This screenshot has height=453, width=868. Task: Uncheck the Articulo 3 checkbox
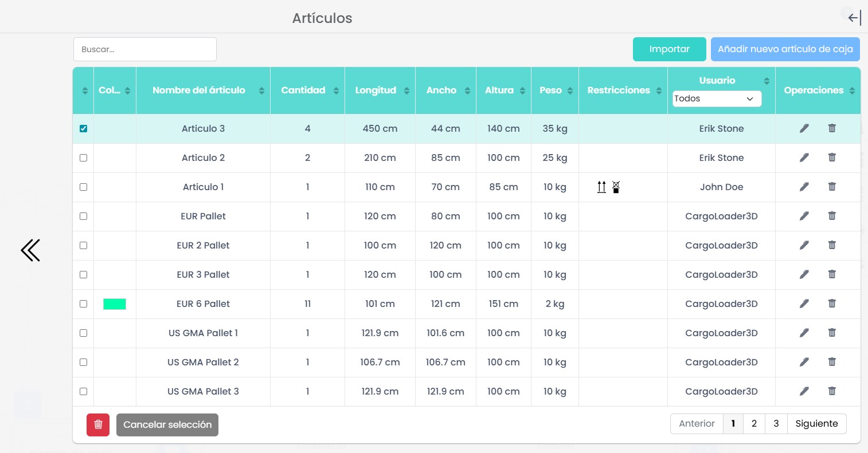pyautogui.click(x=83, y=128)
